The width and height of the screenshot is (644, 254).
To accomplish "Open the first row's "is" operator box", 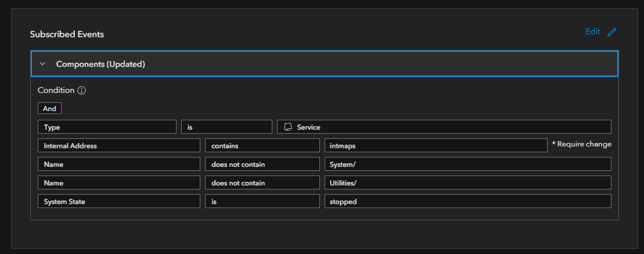I will click(x=226, y=127).
